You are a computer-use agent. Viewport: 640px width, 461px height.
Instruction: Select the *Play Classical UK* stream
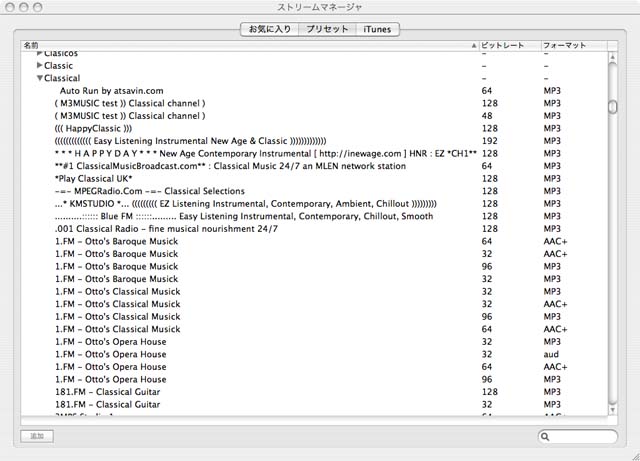click(x=314, y=178)
